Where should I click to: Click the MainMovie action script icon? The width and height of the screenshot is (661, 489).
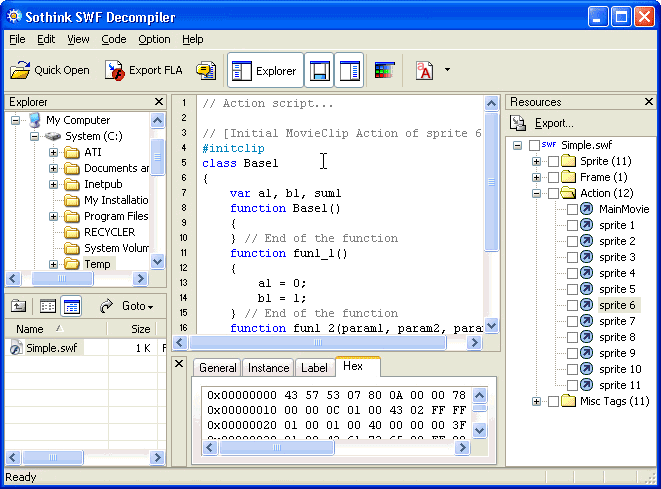point(586,209)
